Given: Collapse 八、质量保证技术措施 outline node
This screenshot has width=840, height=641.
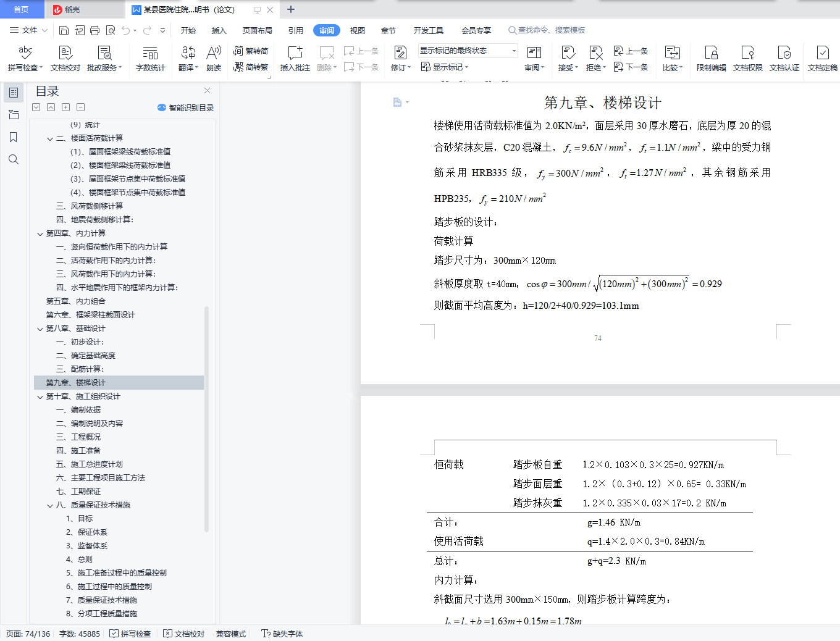Looking at the screenshot, I should (x=50, y=505).
